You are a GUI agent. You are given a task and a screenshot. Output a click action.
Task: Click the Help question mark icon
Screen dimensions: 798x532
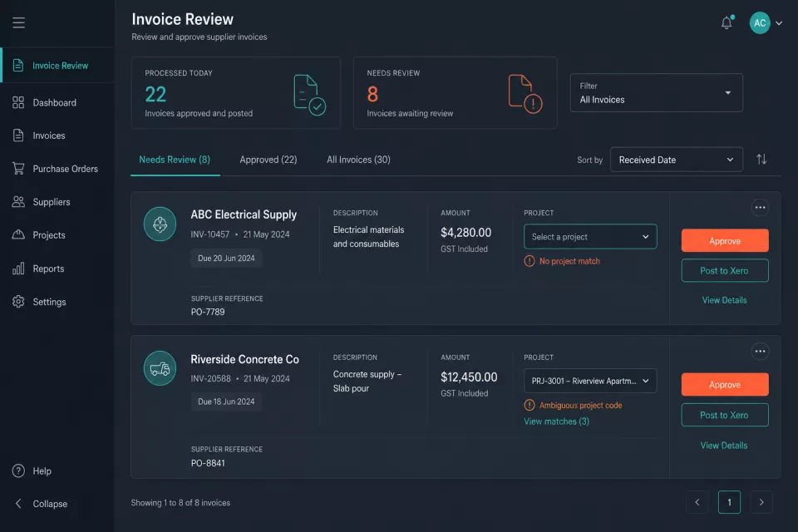(18, 471)
